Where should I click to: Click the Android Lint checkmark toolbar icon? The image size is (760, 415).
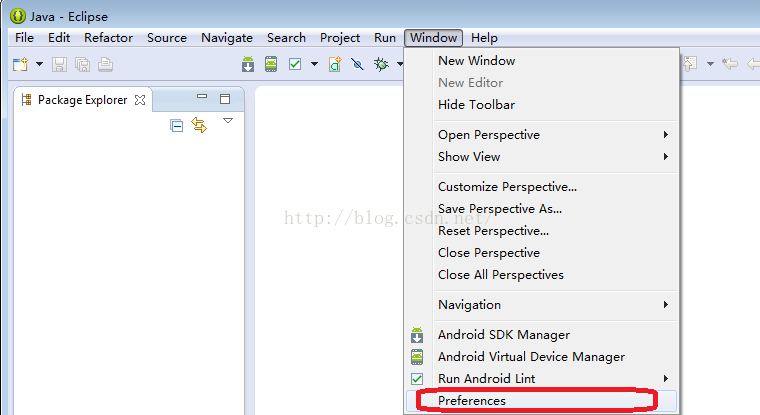(295, 64)
